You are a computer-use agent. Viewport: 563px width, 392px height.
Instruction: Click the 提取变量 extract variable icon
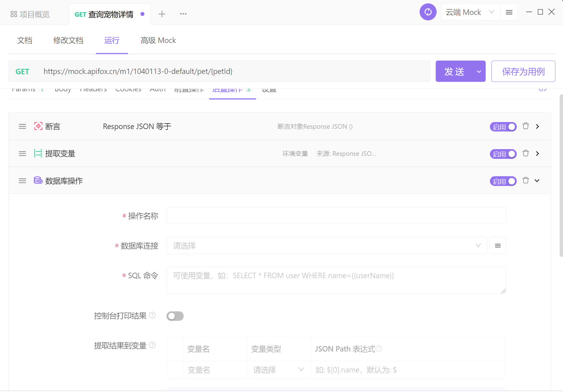click(x=38, y=153)
